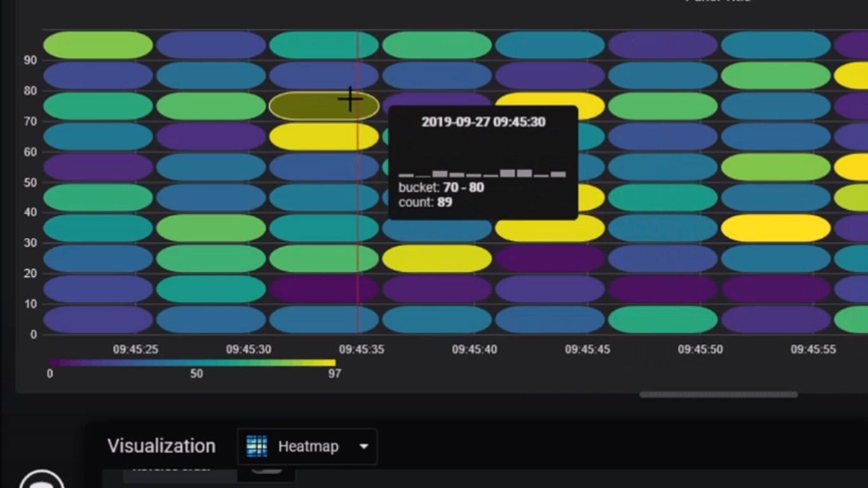868x488 pixels.
Task: Click the full green 0-10 cell near 09:45:50
Action: click(663, 320)
